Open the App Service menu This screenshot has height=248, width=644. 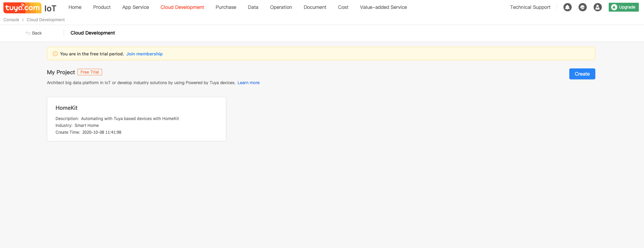point(136,7)
